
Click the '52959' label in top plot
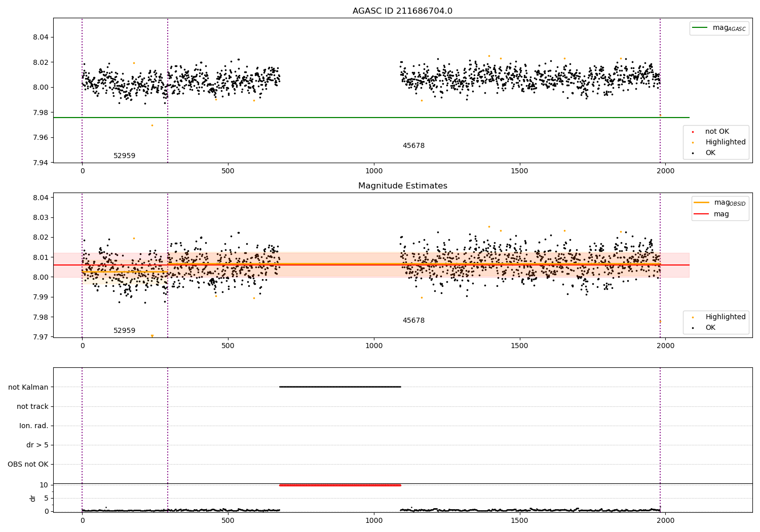click(124, 156)
